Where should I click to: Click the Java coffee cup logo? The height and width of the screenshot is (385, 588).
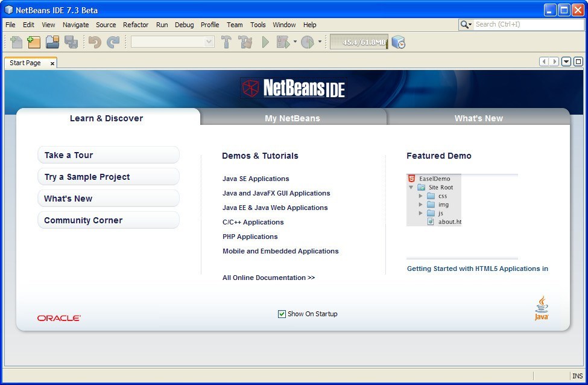542,308
